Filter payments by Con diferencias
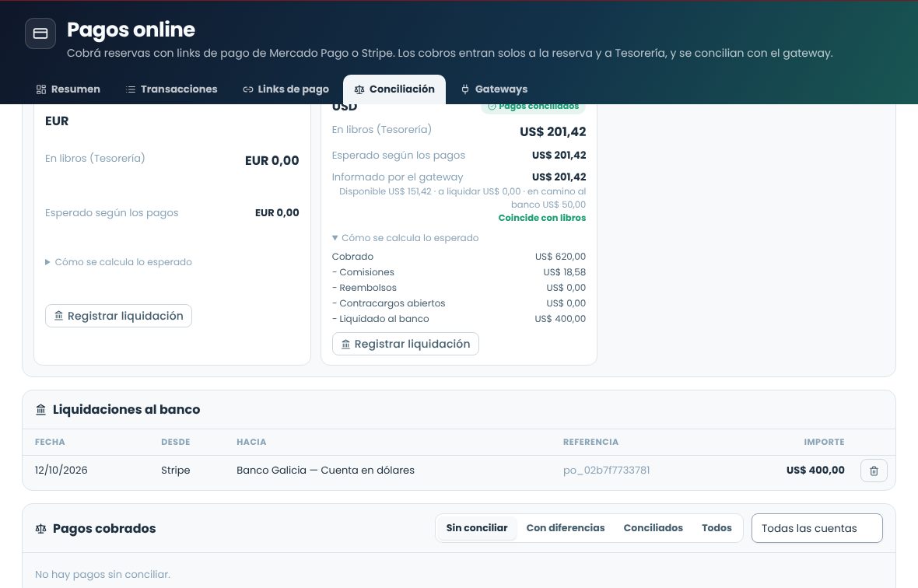This screenshot has width=918, height=588. click(x=565, y=528)
